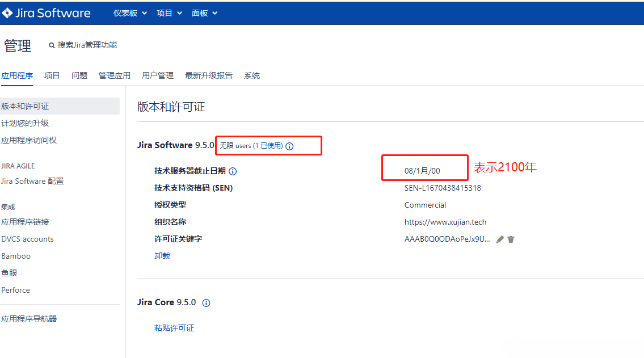Select the 应用程序 tab
Image resolution: width=644 pixels, height=358 pixels.
coord(17,75)
